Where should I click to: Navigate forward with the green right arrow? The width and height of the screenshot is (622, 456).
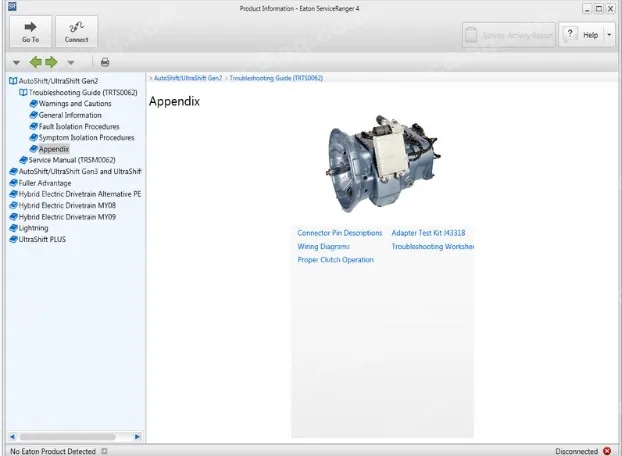[52, 62]
